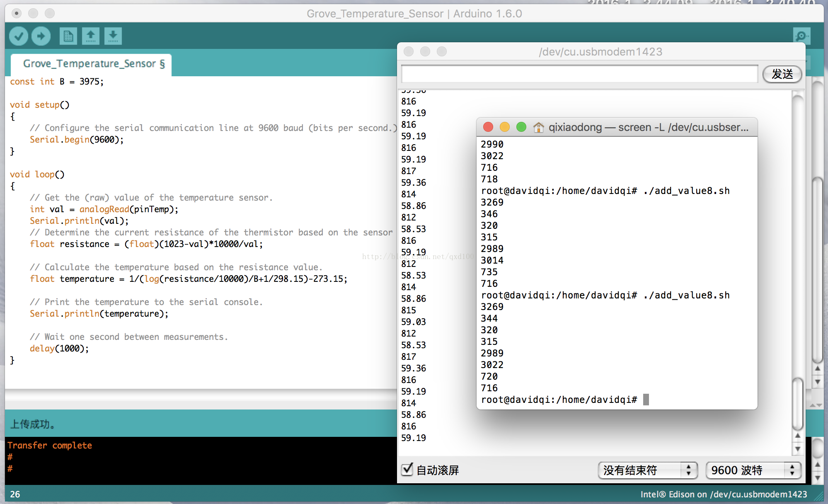Click the Serial.println(val); code line
Viewport: 828px width, 504px height.
pos(79,221)
